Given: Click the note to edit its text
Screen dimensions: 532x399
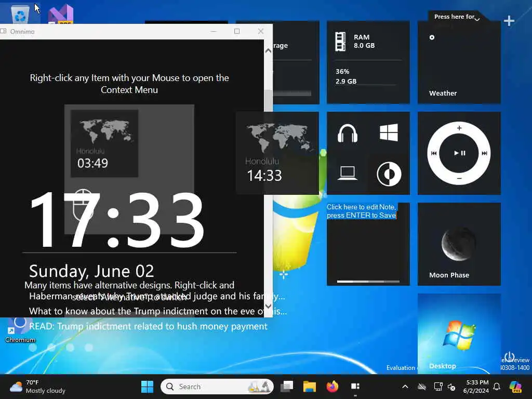Looking at the screenshot, I should coord(362,211).
